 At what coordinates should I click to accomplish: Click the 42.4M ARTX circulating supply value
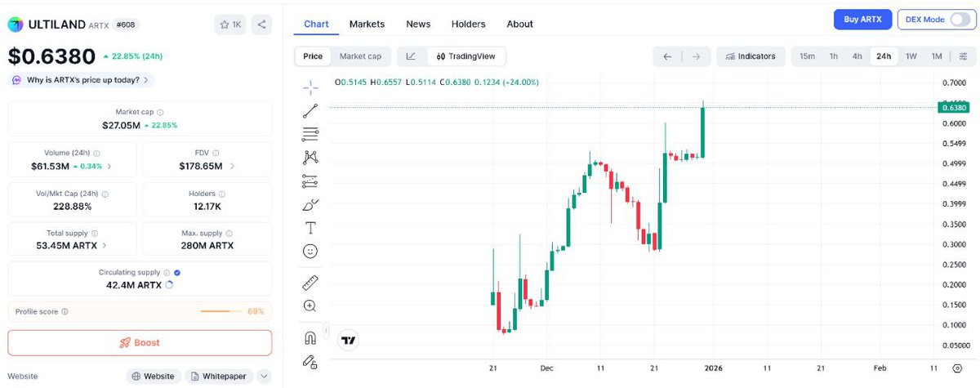134,285
